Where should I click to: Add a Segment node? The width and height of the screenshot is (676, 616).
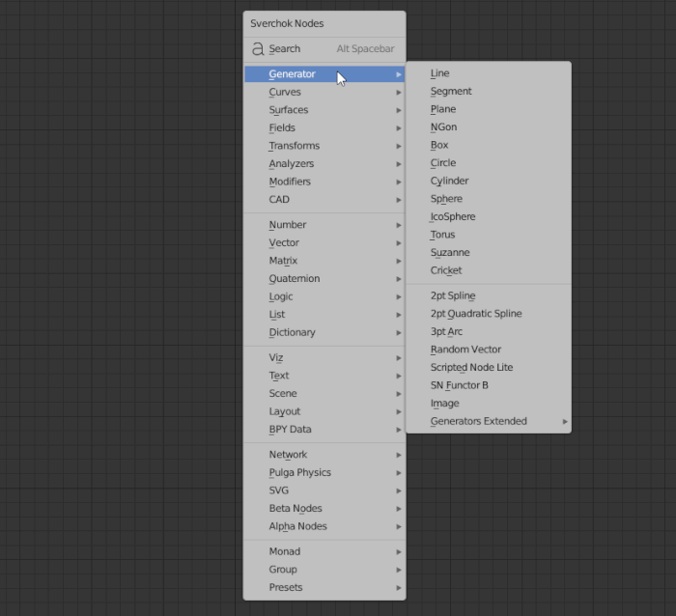pyautogui.click(x=489, y=92)
